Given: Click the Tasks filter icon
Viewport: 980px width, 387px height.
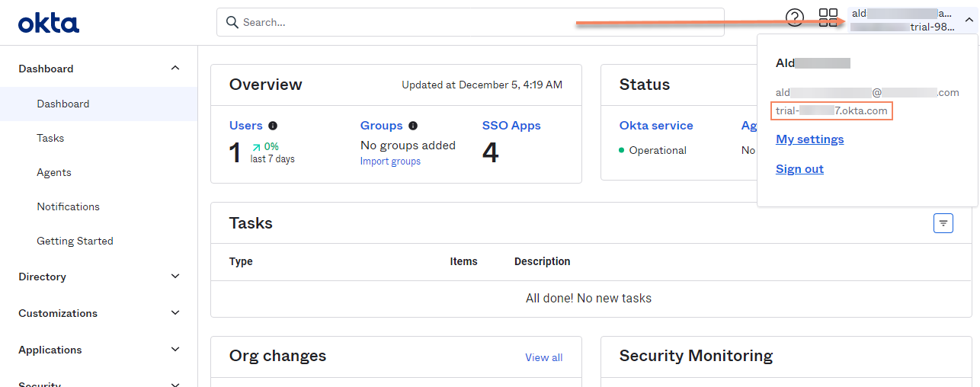Looking at the screenshot, I should [x=943, y=223].
